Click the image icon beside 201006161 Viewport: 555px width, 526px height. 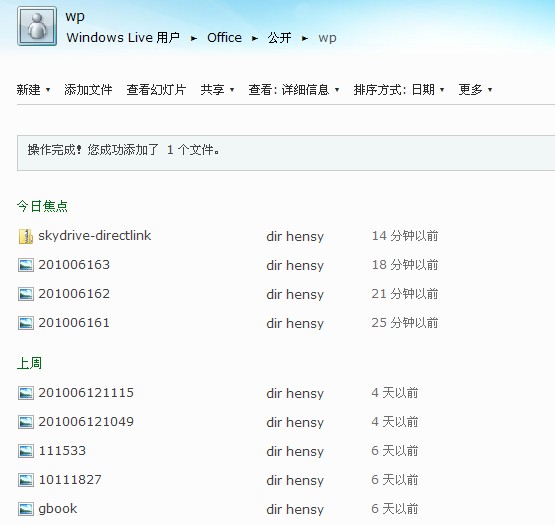coord(26,323)
